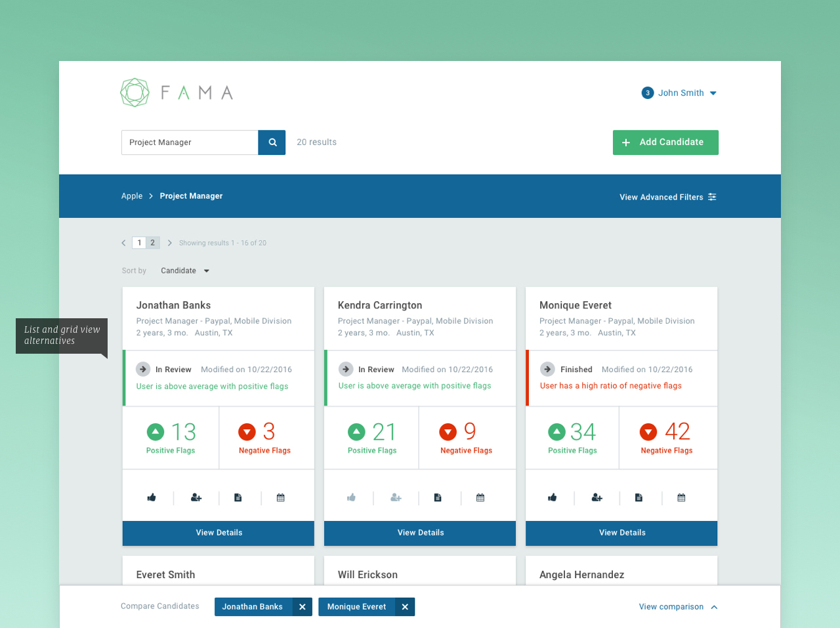This screenshot has height=628, width=840.
Task: Open John Smith user dropdown
Action: (680, 93)
